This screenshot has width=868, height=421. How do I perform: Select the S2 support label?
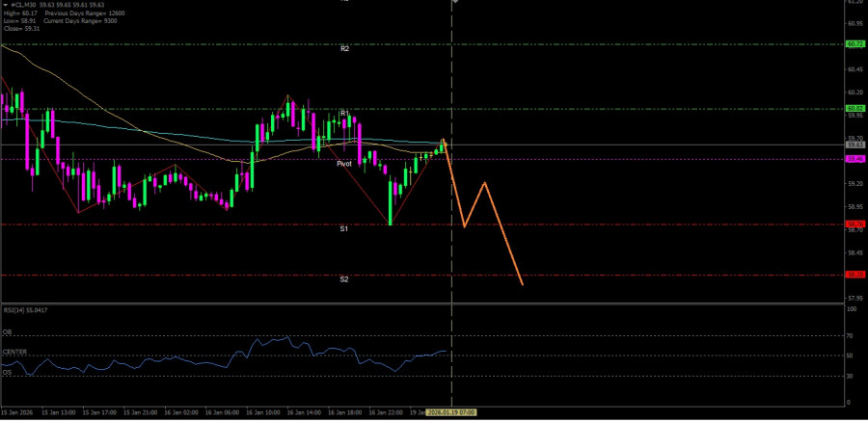343,279
